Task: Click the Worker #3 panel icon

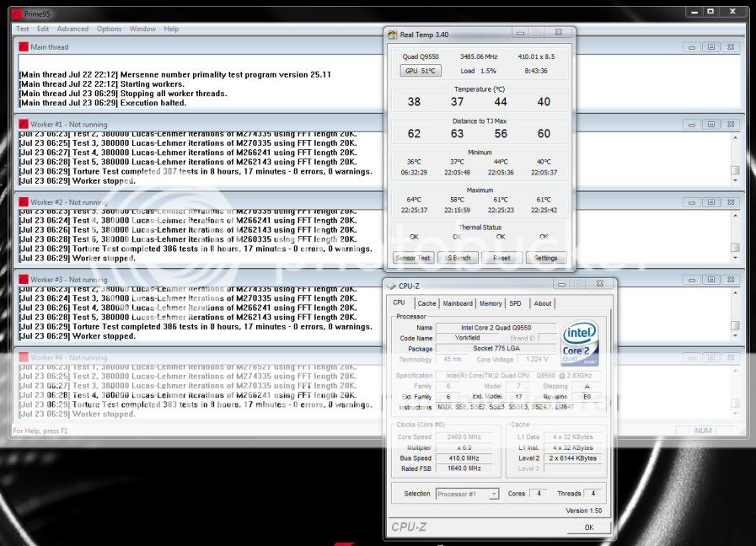Action: [23, 279]
